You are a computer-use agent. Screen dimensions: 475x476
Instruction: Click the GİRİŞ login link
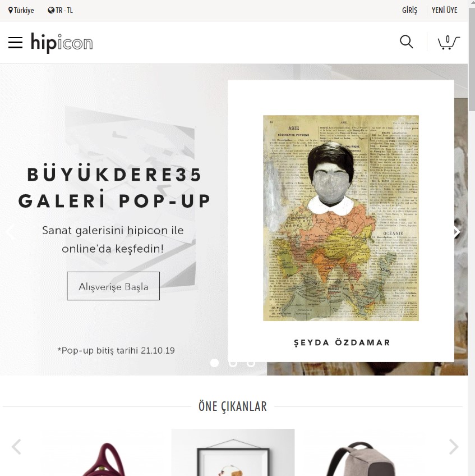(409, 10)
